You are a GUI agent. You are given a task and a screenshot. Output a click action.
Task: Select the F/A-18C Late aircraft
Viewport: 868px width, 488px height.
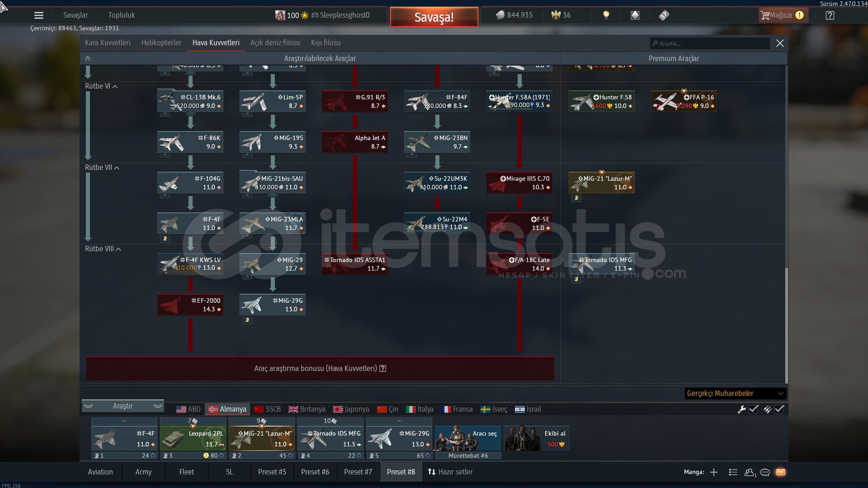(519, 264)
